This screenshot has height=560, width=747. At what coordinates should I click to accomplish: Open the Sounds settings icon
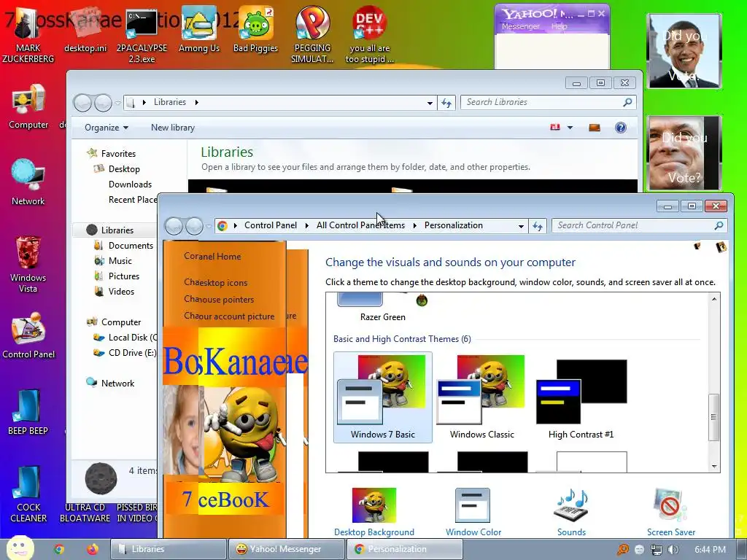click(x=571, y=512)
